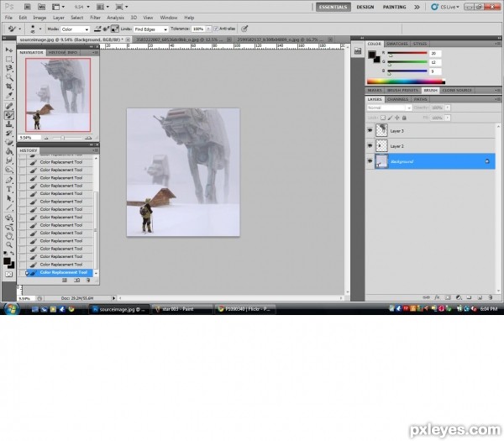Viewport: 504px width, 441px height.
Task: Click Layer 3 thumbnail
Action: pyautogui.click(x=381, y=130)
